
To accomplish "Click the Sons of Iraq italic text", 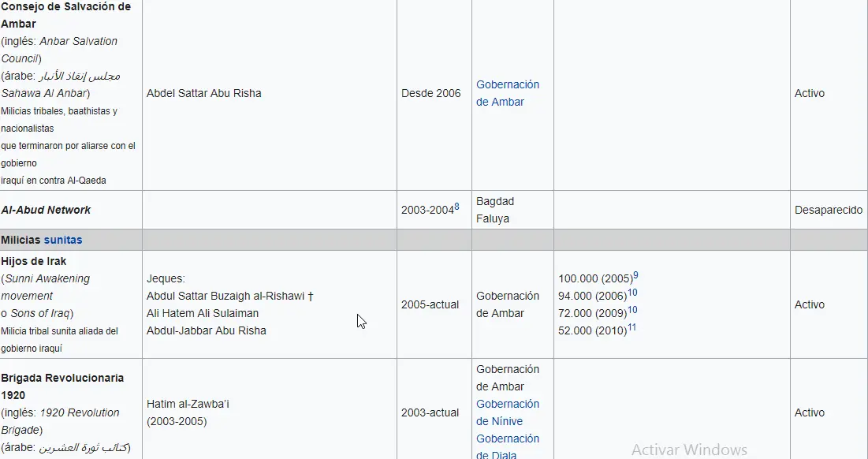I will pyautogui.click(x=40, y=313).
